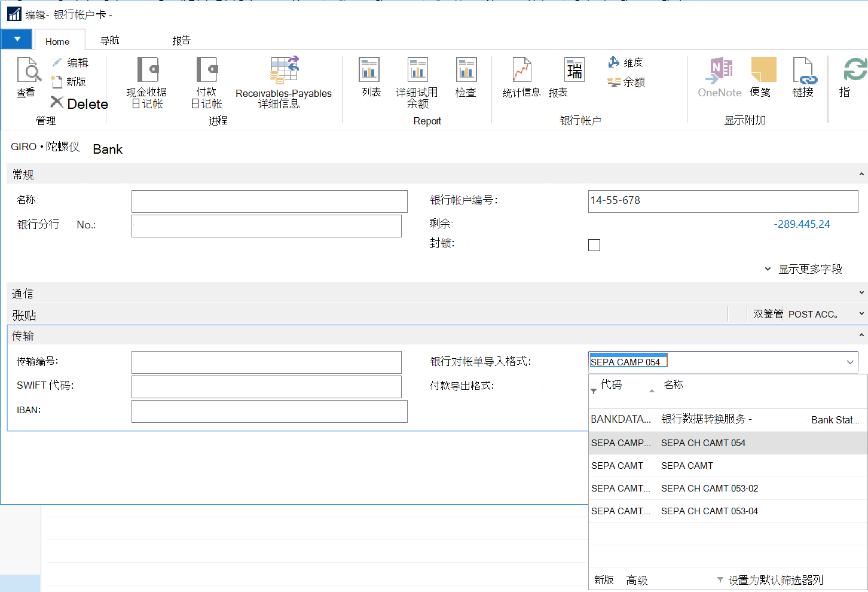Expand the Posting (张贴) section
Viewport: 868px width, 592px height.
(x=861, y=313)
